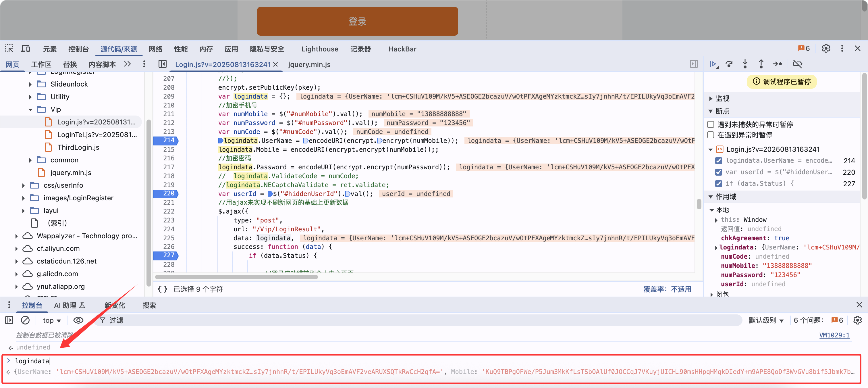Click the inspect element picker icon
The width and height of the screenshot is (868, 388).
(9, 49)
